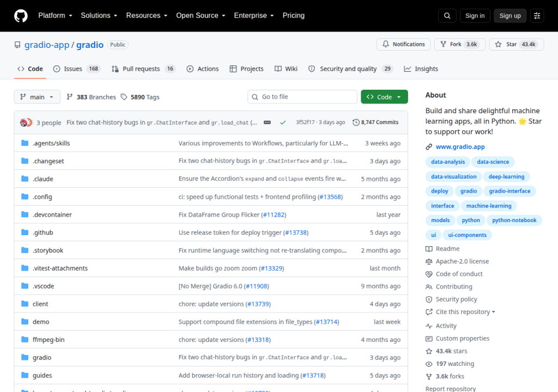Screen dimensions: 558x392
Task: Switch to the Issues tab
Action: 76,69
